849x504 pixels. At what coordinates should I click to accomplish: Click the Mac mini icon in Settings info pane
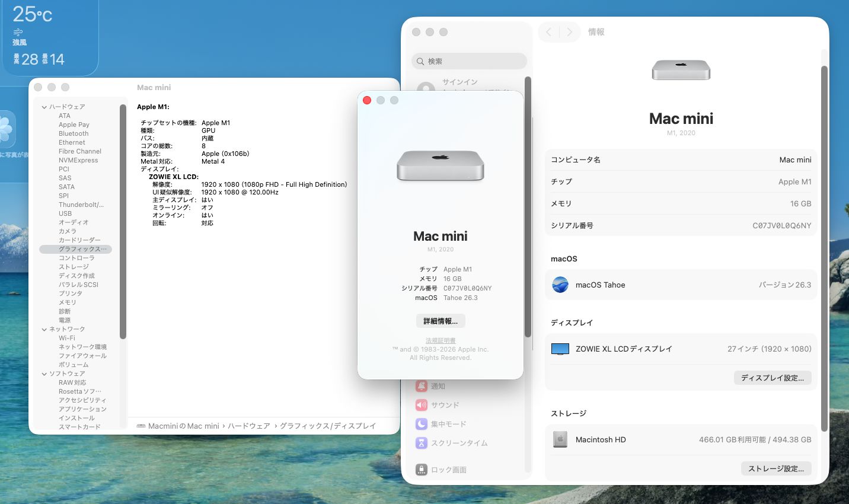tap(681, 69)
